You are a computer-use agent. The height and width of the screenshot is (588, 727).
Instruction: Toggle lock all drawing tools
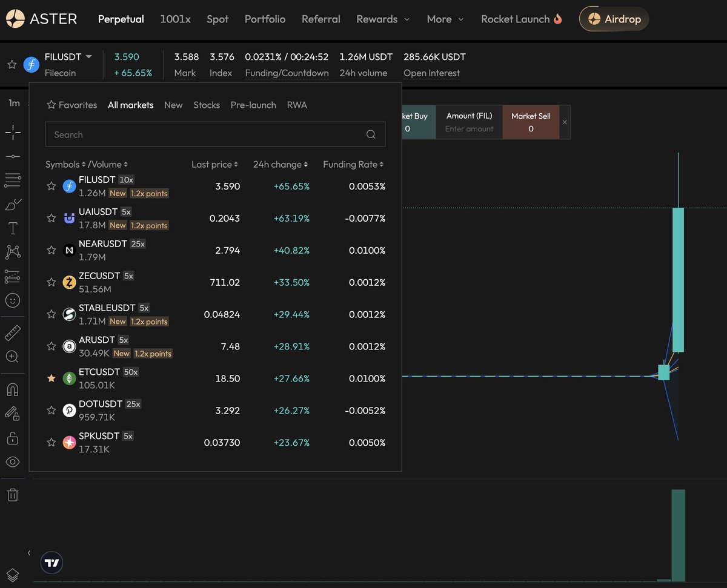tap(13, 438)
